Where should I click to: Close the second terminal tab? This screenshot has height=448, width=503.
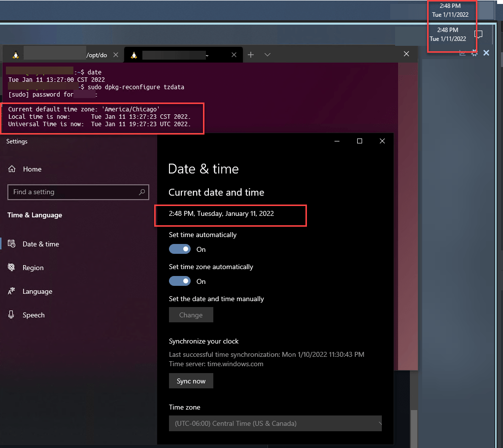[x=234, y=55]
